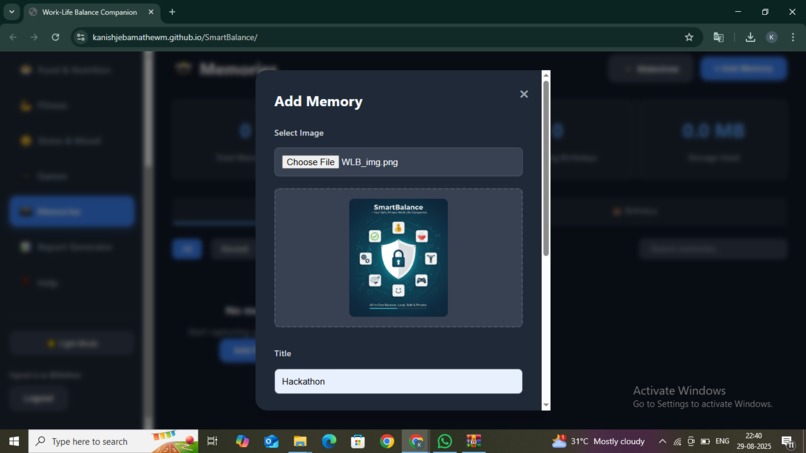Open the battery status tray icon
Viewport: 806px width, 453px height.
tap(705, 441)
